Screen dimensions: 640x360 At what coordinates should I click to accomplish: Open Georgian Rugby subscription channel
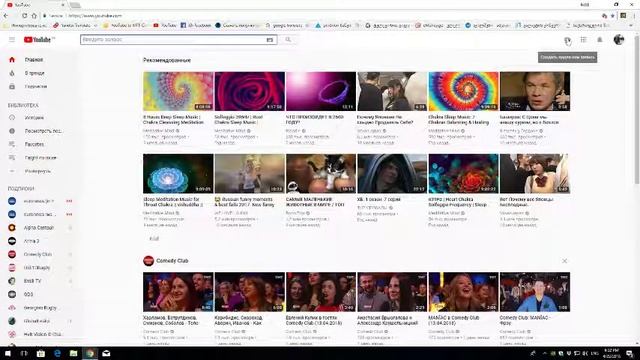[x=39, y=308]
